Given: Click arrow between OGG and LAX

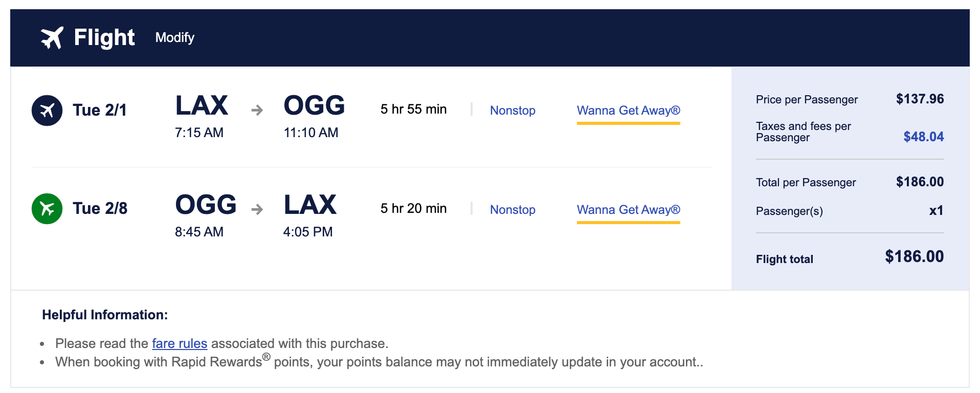Looking at the screenshot, I should tap(257, 209).
